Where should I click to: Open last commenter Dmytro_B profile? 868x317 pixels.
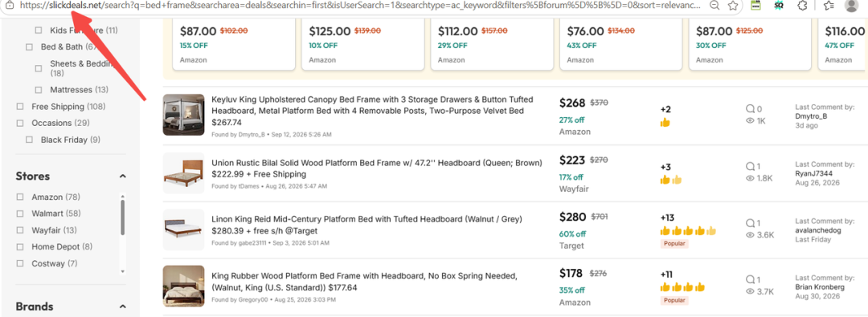[x=811, y=116]
